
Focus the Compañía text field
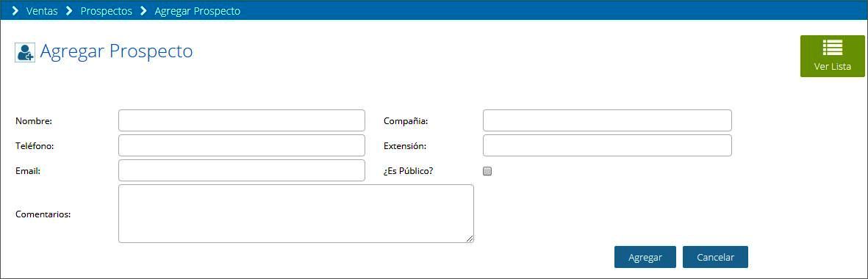click(607, 120)
